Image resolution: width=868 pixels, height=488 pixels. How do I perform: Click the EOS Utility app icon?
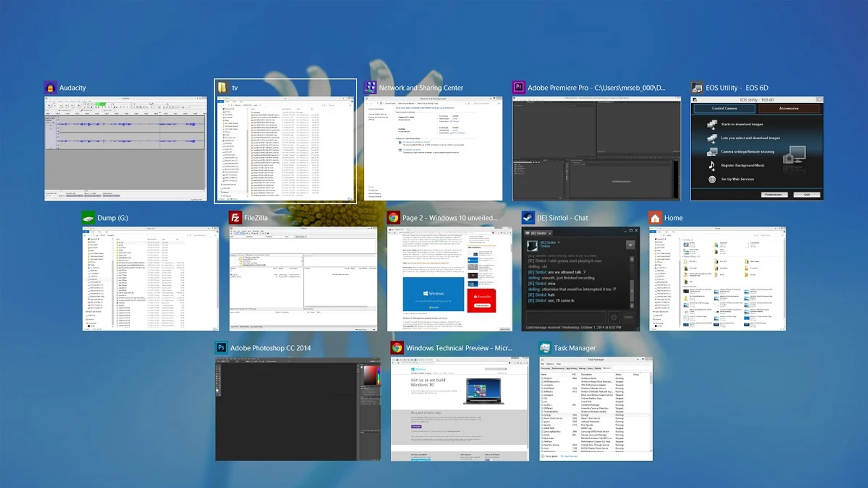coord(697,88)
